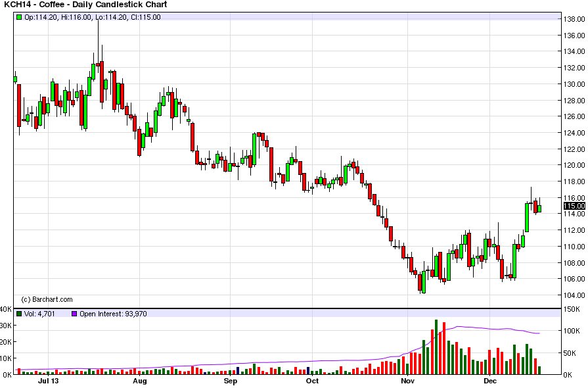The height and width of the screenshot is (388, 588).
Task: Click the Open Interest: 93,970 label
Action: 113,314
